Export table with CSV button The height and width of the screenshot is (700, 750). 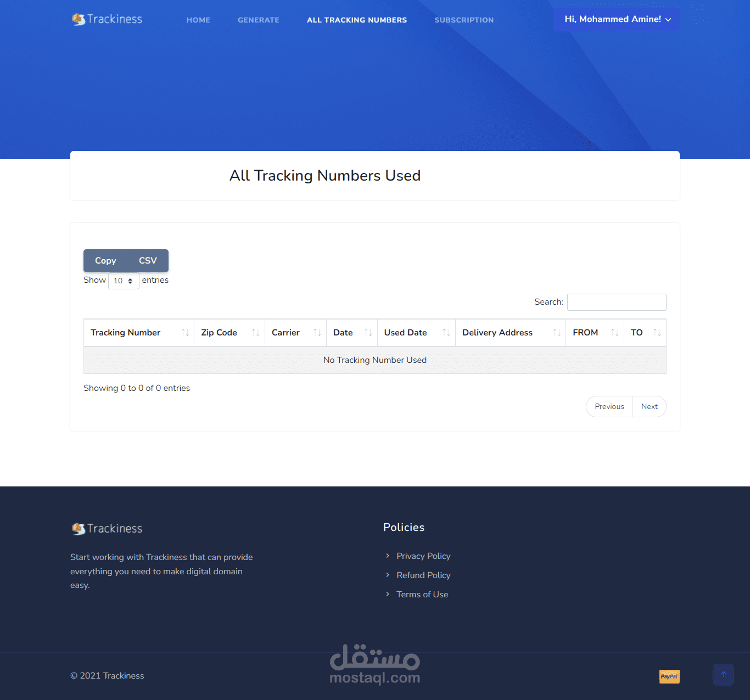coord(148,261)
